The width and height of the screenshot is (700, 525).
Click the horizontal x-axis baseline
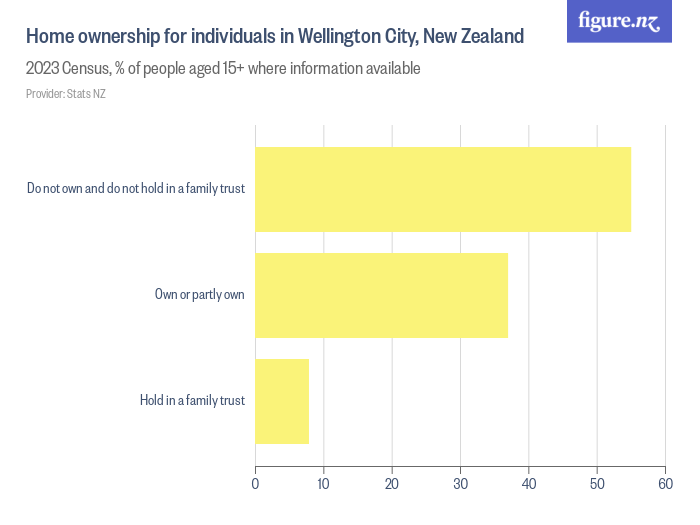click(x=460, y=467)
